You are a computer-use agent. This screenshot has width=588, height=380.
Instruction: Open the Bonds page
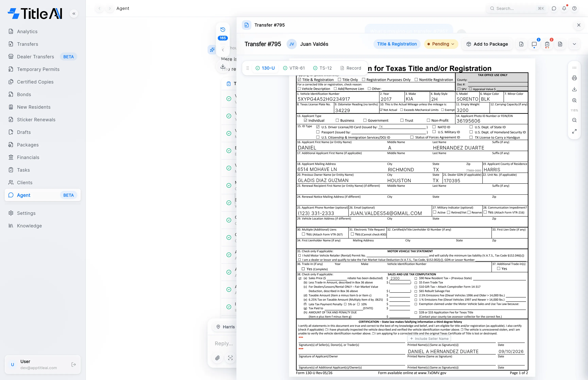[24, 94]
